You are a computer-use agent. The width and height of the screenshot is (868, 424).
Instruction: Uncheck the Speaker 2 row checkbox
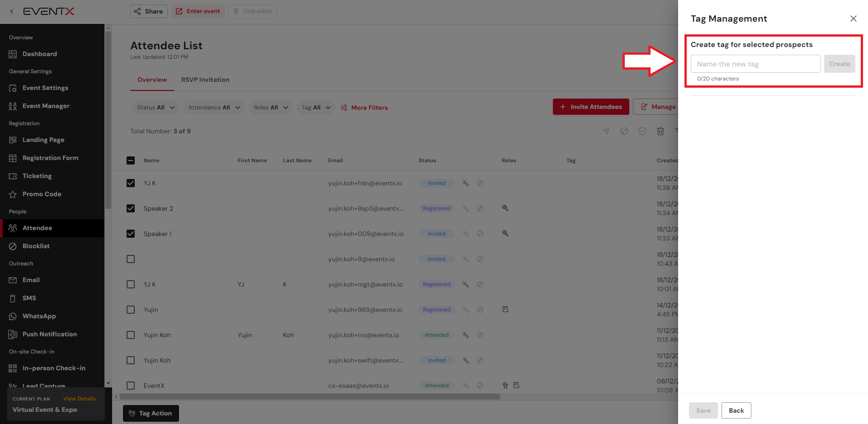tap(131, 208)
